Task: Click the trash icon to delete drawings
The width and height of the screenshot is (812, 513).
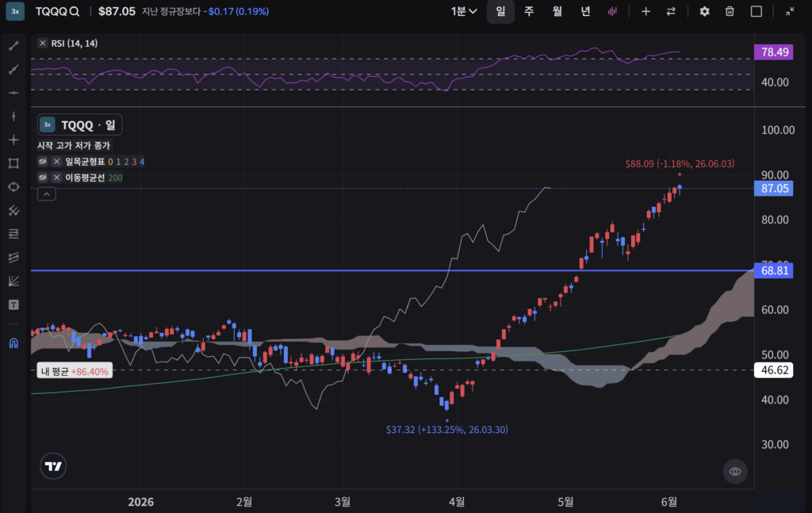Action: tap(730, 11)
